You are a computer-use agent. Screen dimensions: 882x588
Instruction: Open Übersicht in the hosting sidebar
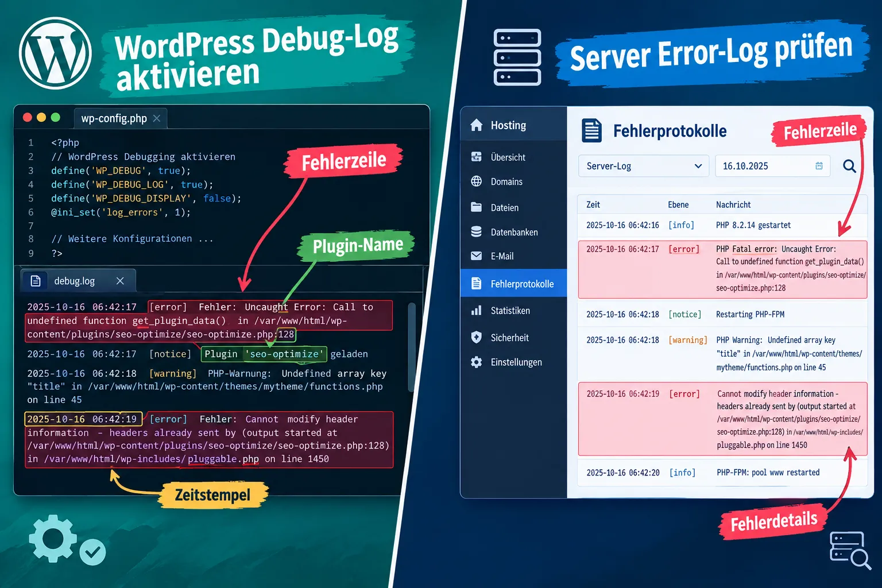513,157
